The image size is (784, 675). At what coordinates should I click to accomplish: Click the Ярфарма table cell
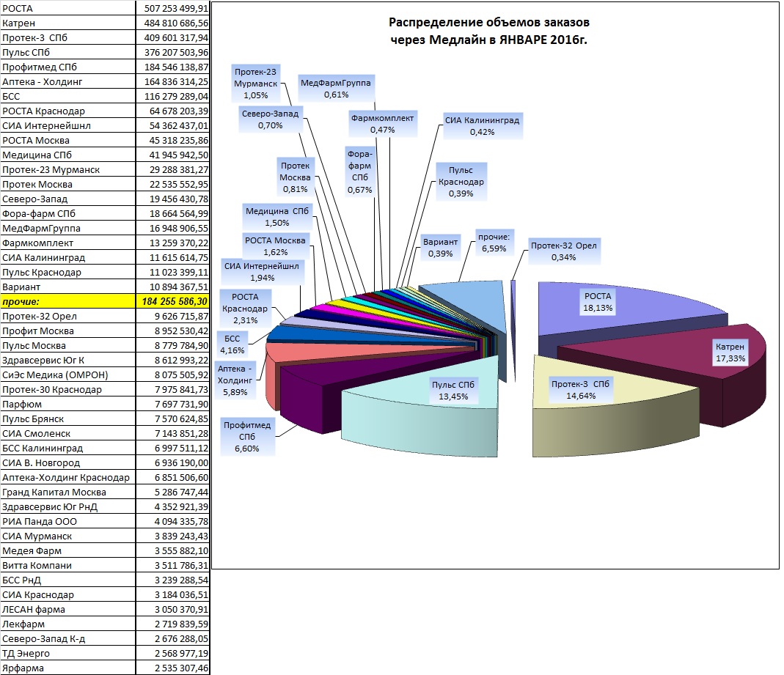coord(67,668)
